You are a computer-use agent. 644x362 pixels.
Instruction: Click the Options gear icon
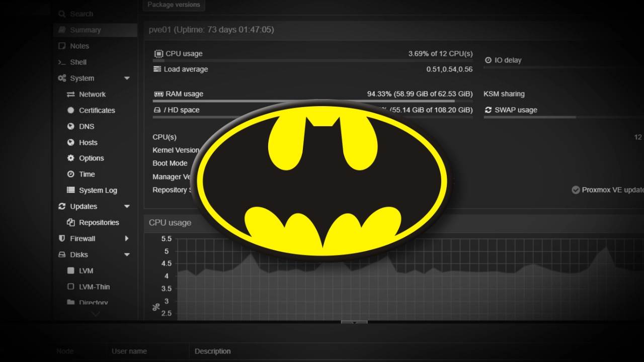[70, 158]
